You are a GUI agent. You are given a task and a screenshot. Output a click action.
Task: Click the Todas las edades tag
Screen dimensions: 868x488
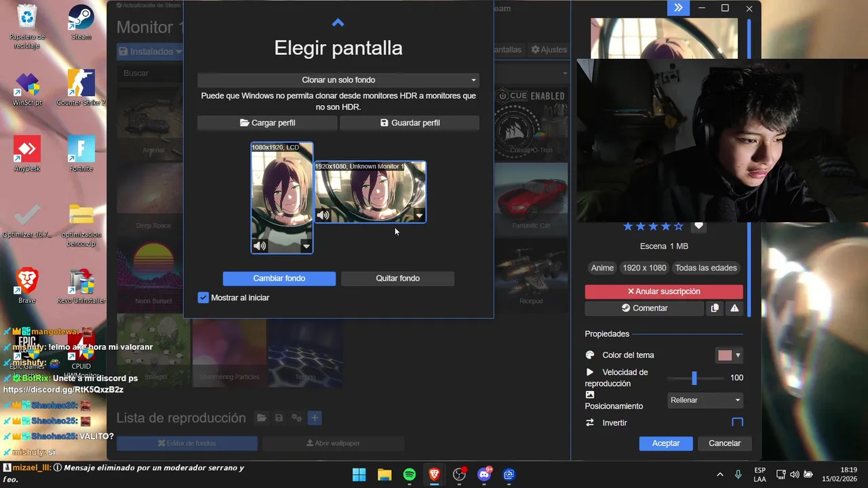click(706, 268)
